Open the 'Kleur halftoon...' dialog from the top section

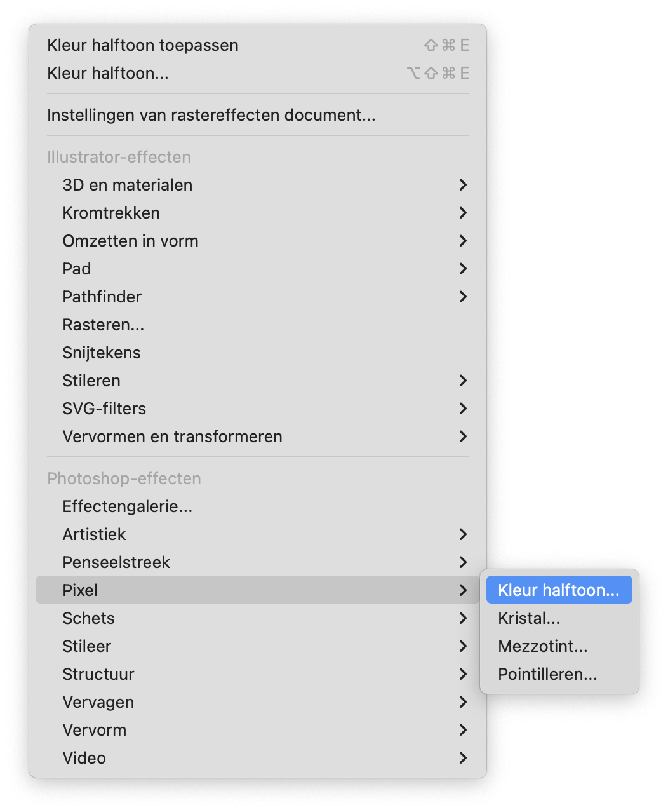[107, 72]
